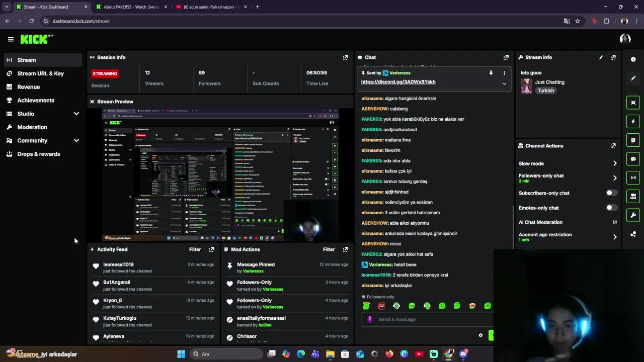Click the purple microphone icon in chat input
Image resolution: width=644 pixels, height=362 pixels.
coord(370,319)
